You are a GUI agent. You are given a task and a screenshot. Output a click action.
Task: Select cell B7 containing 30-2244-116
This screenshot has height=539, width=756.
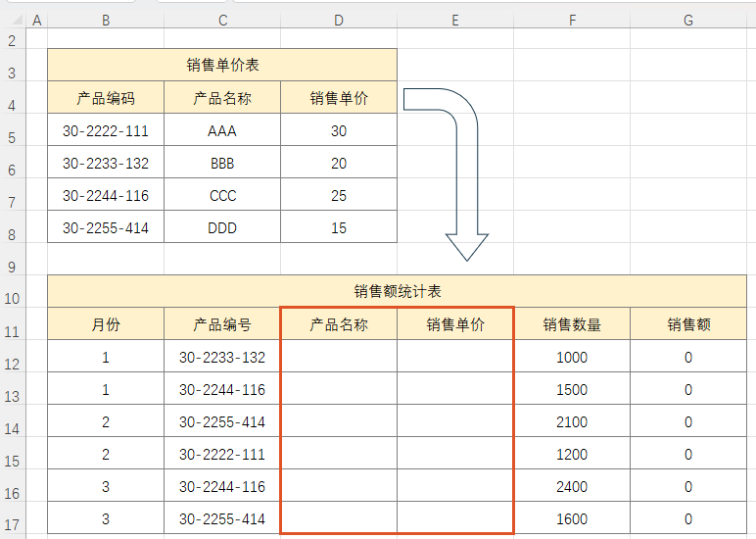point(106,195)
